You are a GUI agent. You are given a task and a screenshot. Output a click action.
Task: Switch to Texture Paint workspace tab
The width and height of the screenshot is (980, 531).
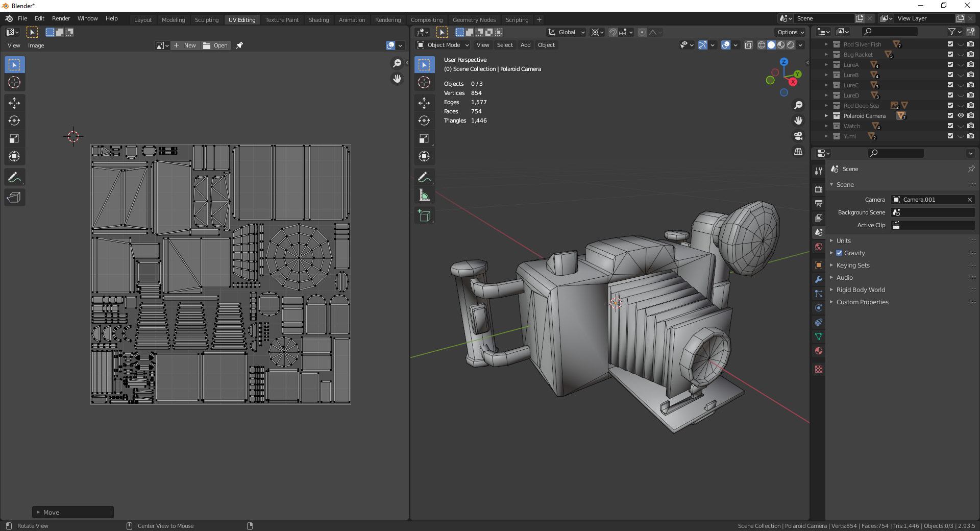(282, 20)
